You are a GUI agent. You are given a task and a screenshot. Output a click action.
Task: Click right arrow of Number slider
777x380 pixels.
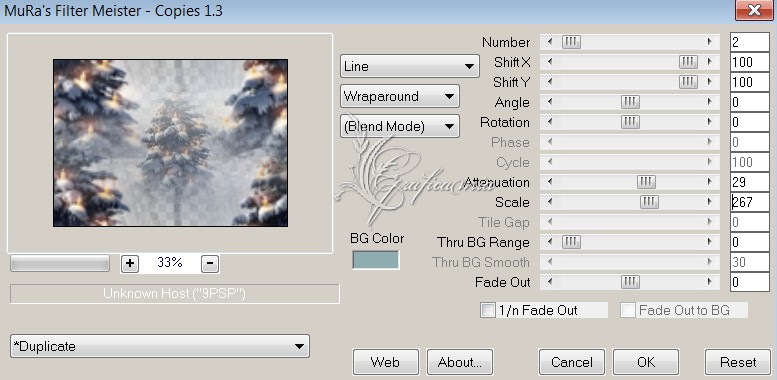710,42
